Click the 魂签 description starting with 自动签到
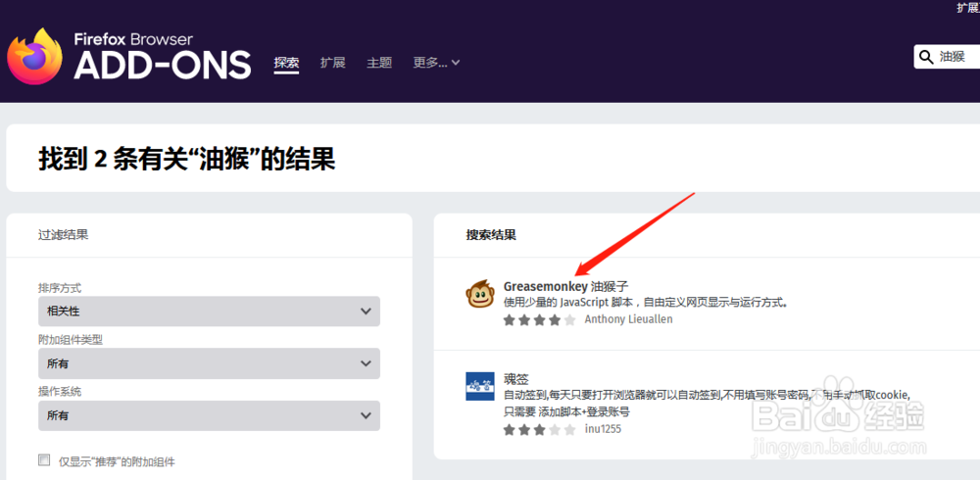 click(707, 404)
